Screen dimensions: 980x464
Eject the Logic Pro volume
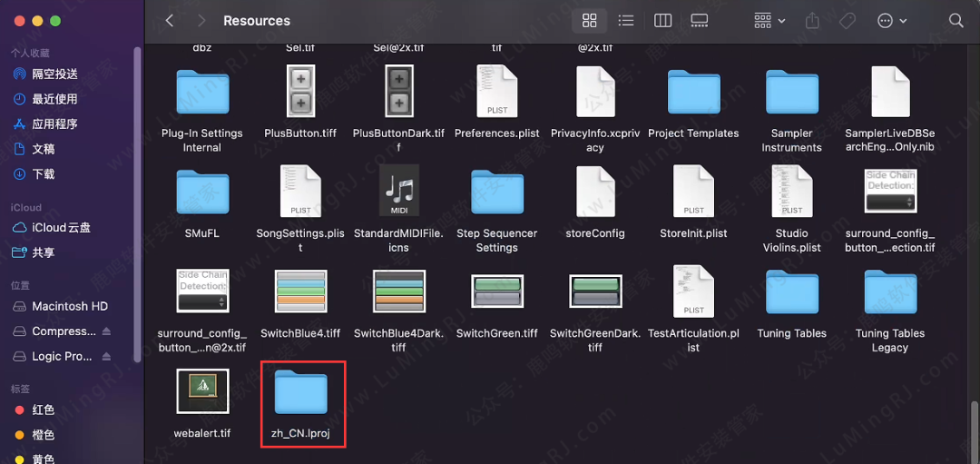(x=106, y=356)
